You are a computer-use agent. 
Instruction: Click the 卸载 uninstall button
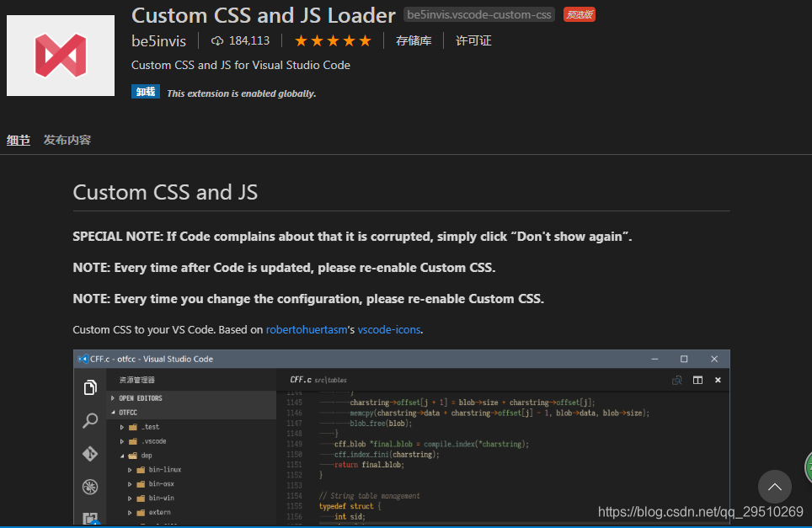pos(146,92)
